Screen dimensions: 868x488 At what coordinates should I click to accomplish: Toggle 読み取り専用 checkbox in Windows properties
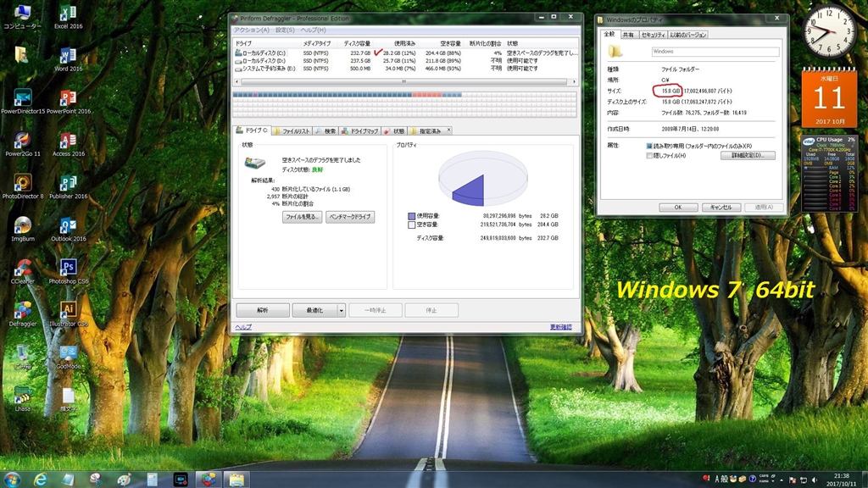tap(649, 146)
